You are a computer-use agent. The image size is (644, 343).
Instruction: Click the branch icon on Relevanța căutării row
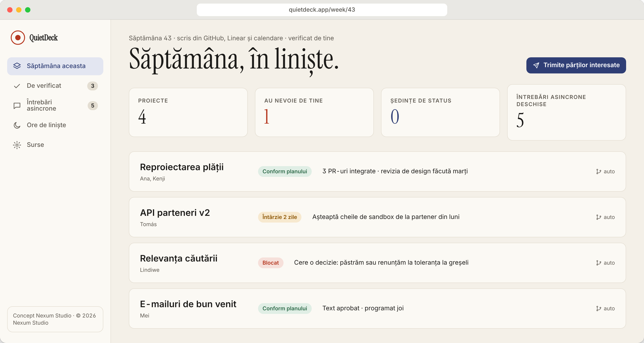599,263
